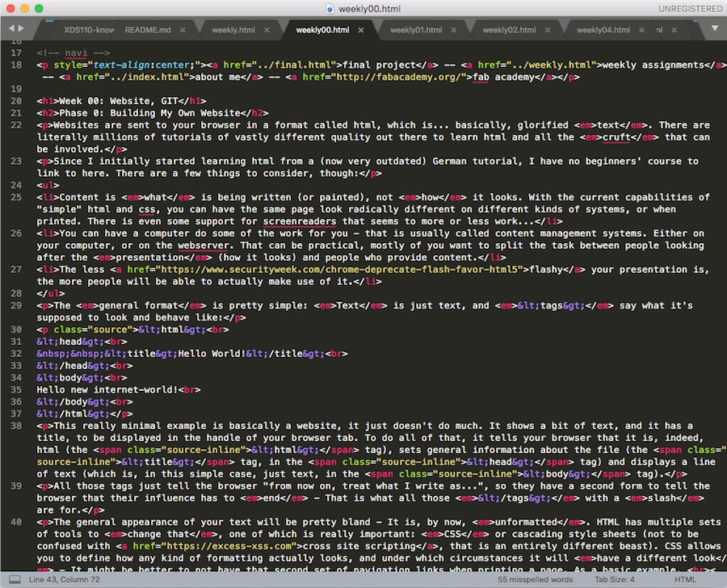
Task: Click 'text-align' style property on line 18
Action: point(121,65)
